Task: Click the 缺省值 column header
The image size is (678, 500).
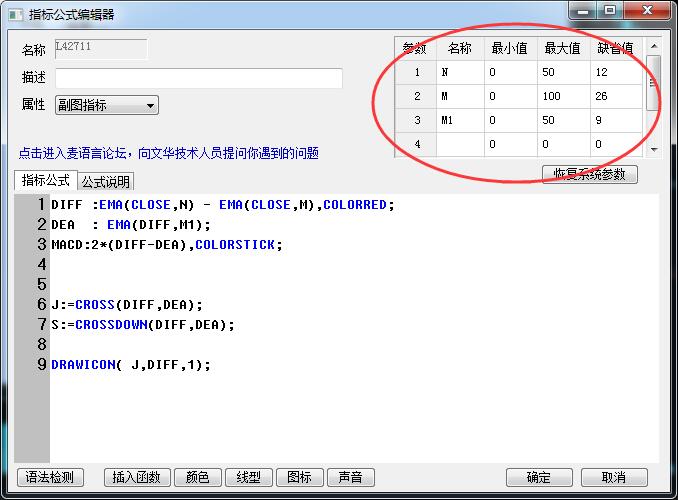Action: pos(616,48)
